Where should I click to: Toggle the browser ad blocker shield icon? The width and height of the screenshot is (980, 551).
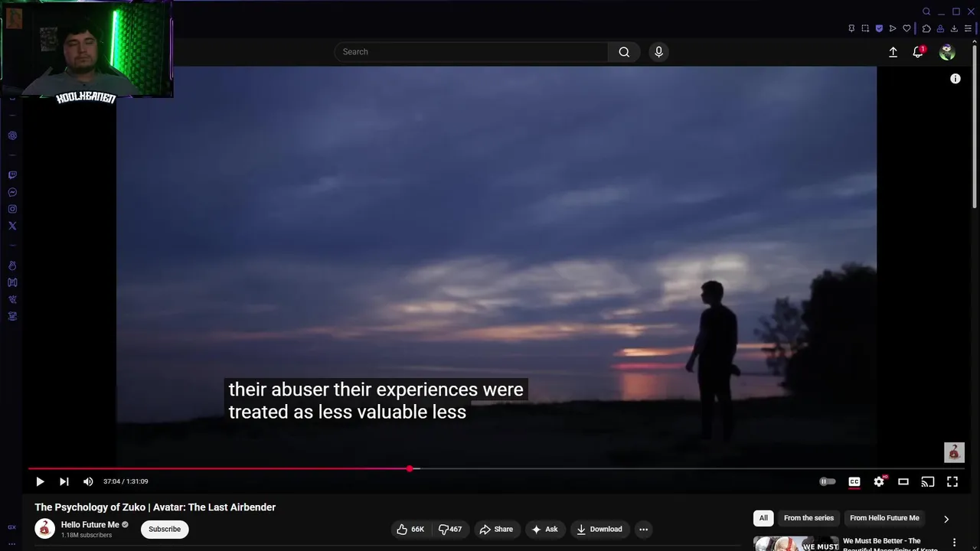(x=879, y=28)
